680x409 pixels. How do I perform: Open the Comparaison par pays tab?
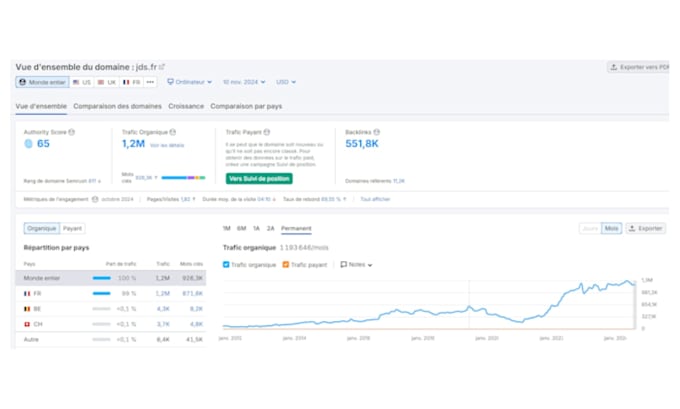click(246, 106)
